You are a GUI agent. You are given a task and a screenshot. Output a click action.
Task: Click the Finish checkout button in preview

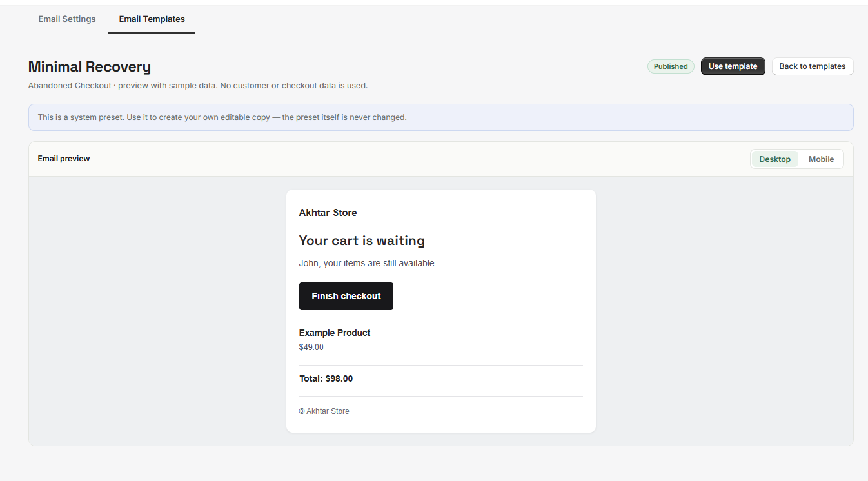tap(346, 296)
